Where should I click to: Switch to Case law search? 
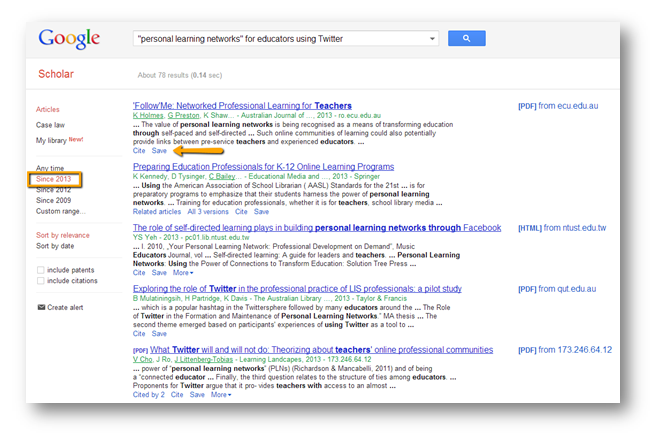tap(51, 125)
